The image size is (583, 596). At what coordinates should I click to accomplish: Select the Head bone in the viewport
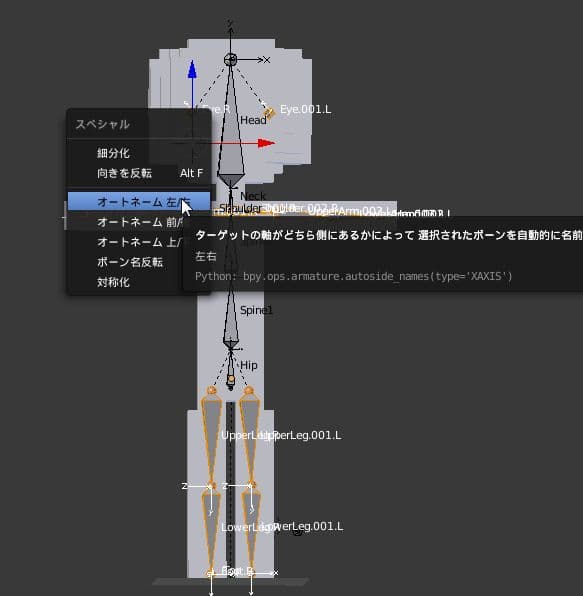tap(231, 152)
